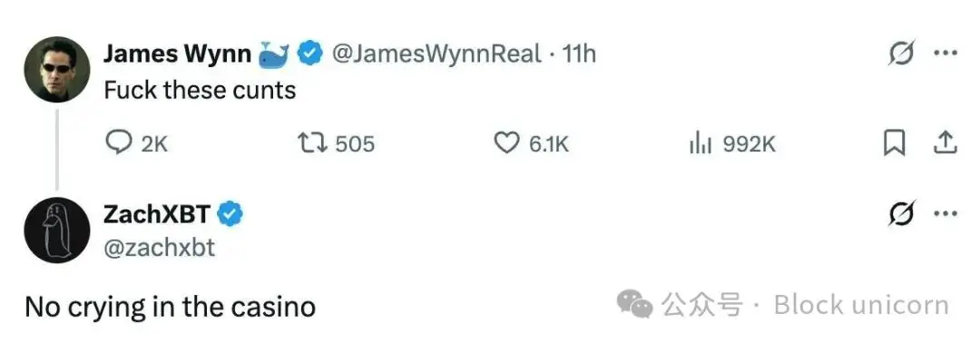Open the @JamesWynnReal handle link
The height and width of the screenshot is (343, 980).
(436, 54)
